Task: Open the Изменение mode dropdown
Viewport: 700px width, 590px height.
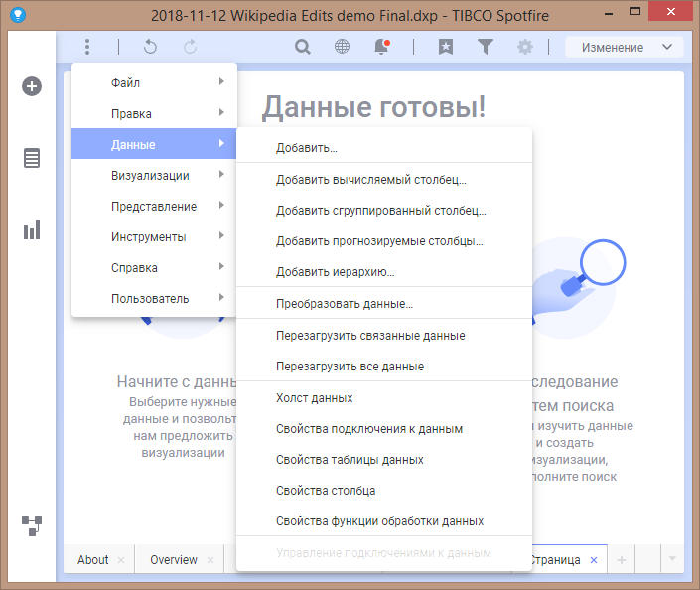Action: [625, 47]
